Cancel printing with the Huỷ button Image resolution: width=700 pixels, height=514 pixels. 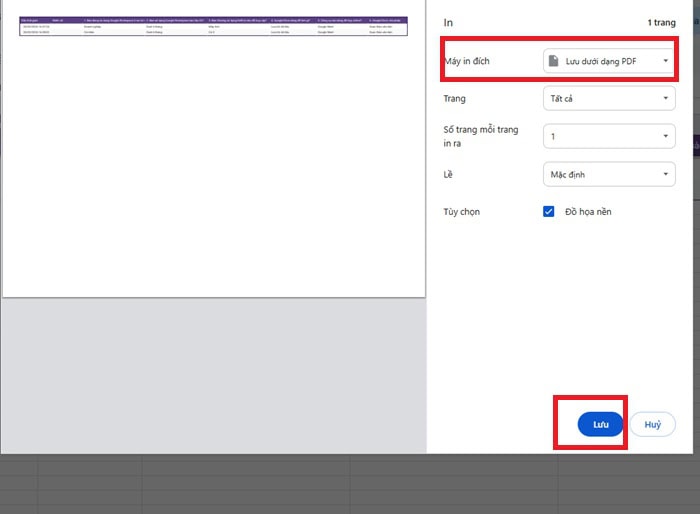pos(652,424)
